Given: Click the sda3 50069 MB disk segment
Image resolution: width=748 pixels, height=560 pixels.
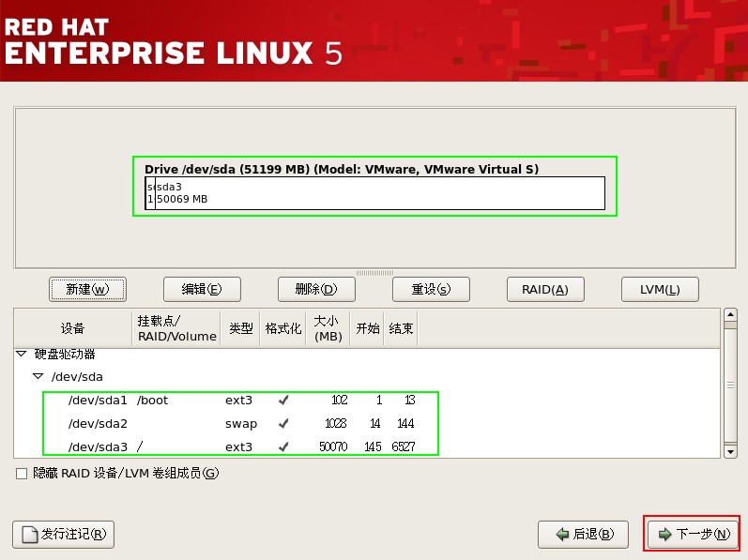Looking at the screenshot, I should tap(380, 193).
